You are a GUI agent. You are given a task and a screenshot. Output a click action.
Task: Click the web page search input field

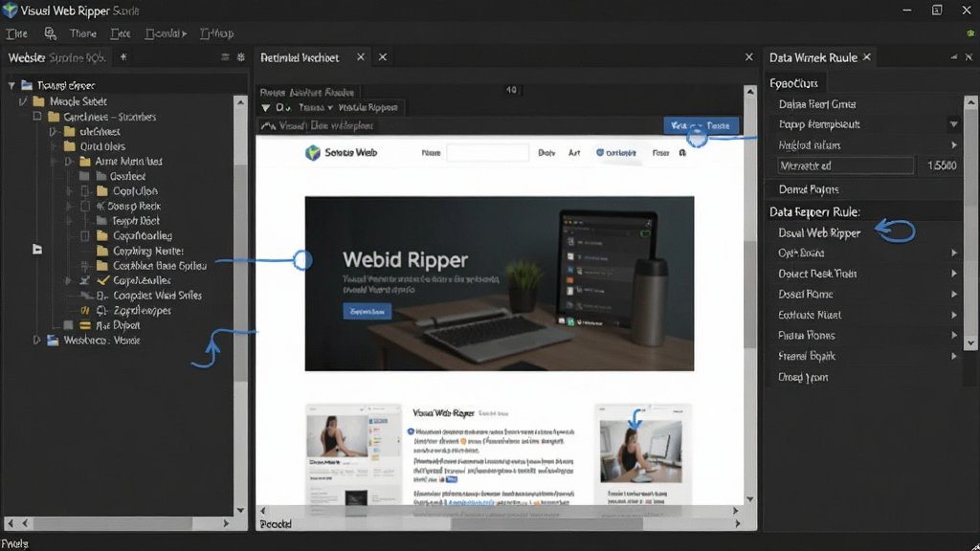click(x=487, y=152)
